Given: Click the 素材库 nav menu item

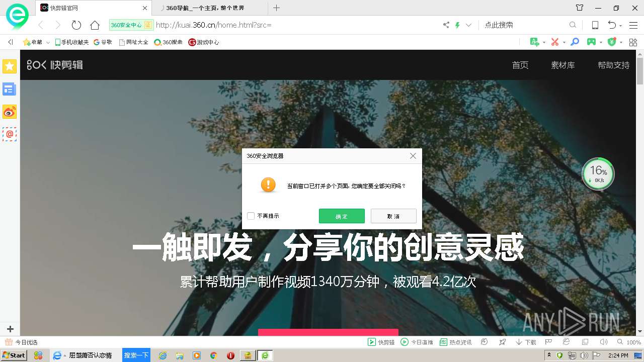Looking at the screenshot, I should pyautogui.click(x=563, y=65).
